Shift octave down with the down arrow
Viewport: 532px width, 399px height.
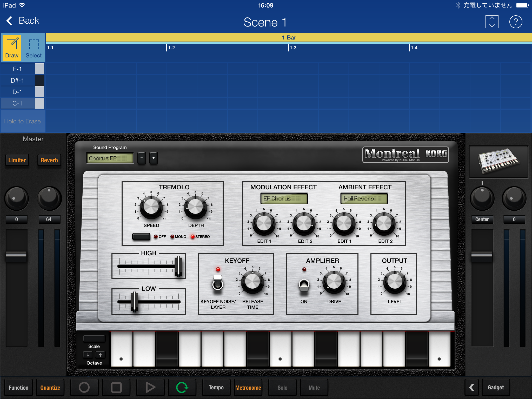coord(88,355)
